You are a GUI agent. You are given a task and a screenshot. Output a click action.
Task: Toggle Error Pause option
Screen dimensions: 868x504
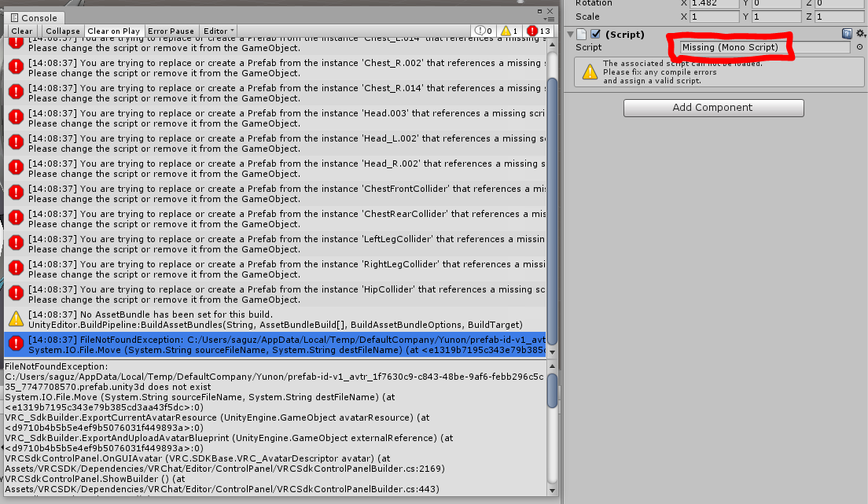click(171, 31)
